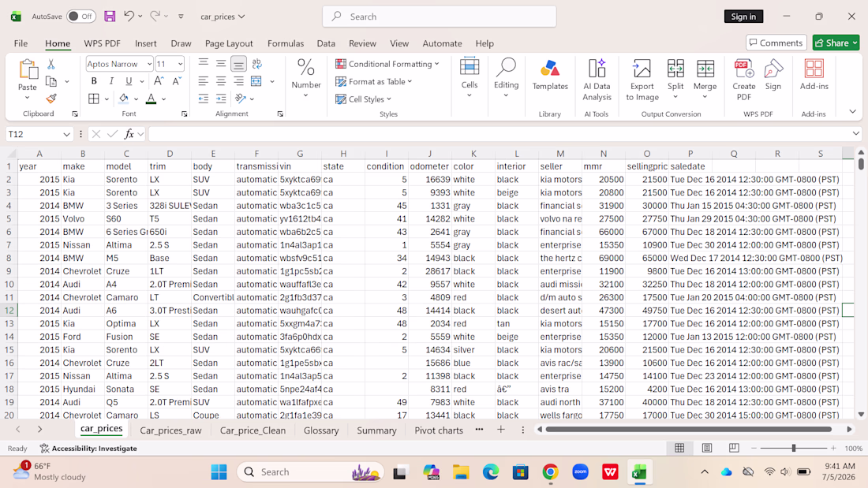Image resolution: width=868 pixels, height=488 pixels.
Task: Open the Paste options dropdown arrow
Action: pyautogui.click(x=27, y=99)
